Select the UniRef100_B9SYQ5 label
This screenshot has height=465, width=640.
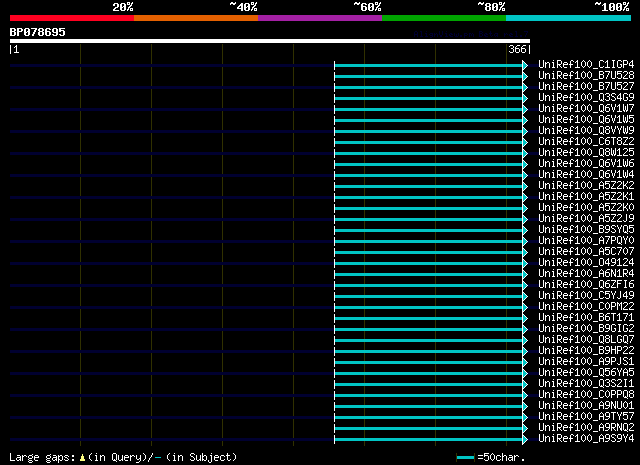click(586, 230)
